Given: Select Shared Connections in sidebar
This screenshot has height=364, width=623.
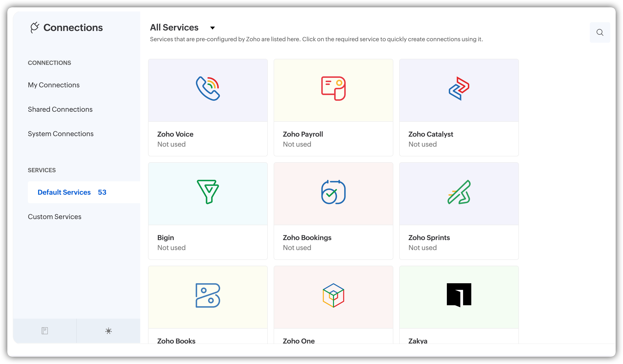Looking at the screenshot, I should [60, 109].
